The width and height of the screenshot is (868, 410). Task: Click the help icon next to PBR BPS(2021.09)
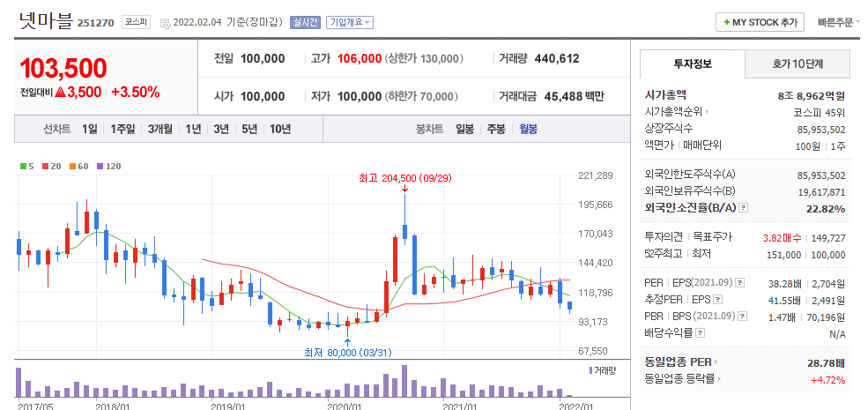[x=742, y=317]
